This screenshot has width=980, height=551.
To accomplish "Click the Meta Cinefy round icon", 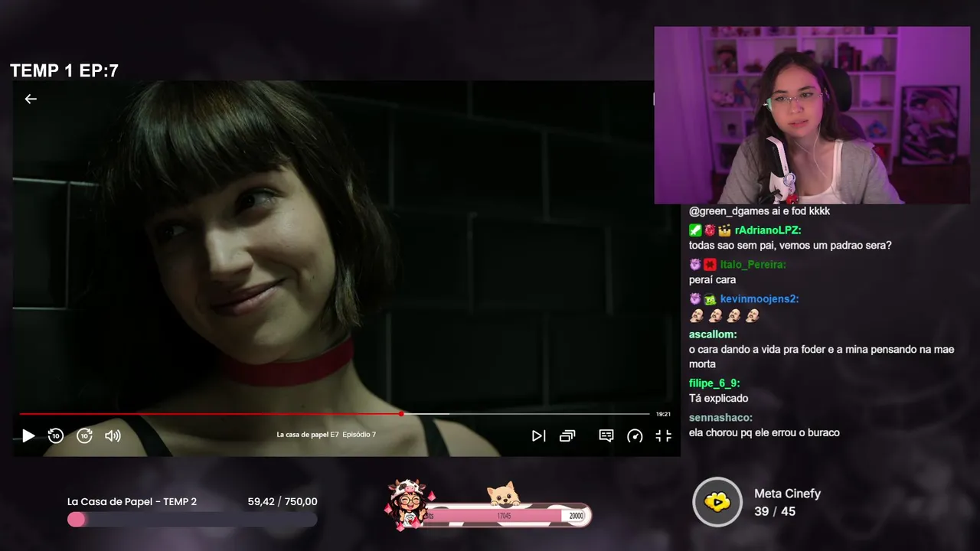I will tap(717, 502).
